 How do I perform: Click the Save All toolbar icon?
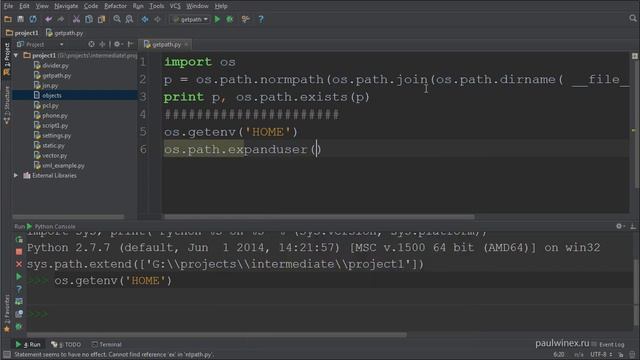(x=20, y=19)
